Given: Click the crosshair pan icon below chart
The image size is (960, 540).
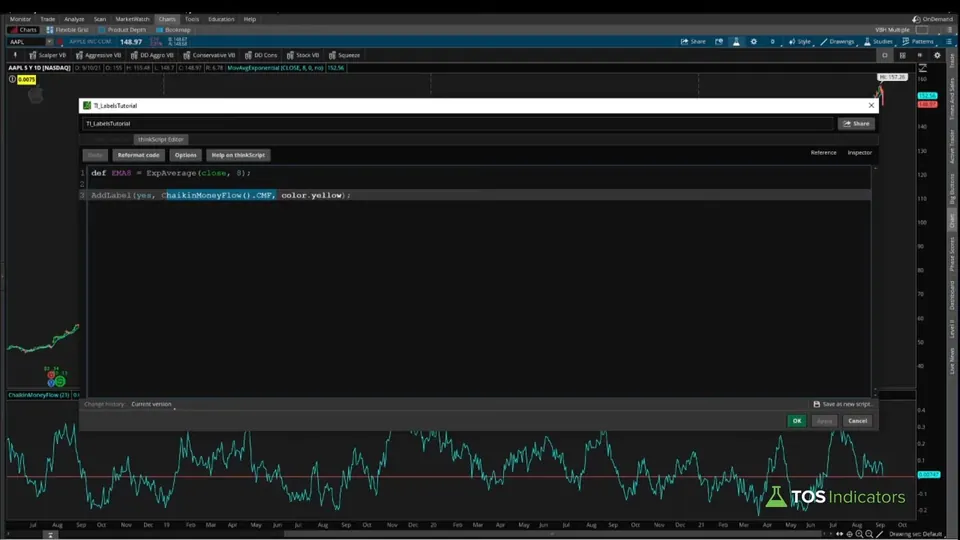Looking at the screenshot, I should [849, 534].
